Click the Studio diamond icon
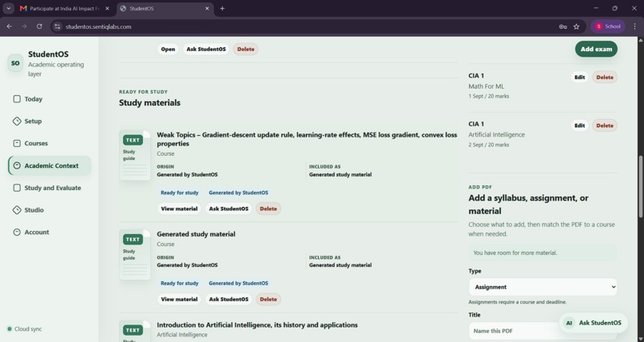The height and width of the screenshot is (342, 644). coord(17,210)
